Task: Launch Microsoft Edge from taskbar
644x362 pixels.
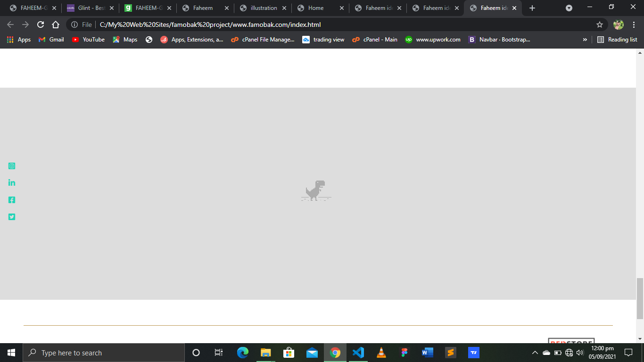Action: (x=243, y=353)
